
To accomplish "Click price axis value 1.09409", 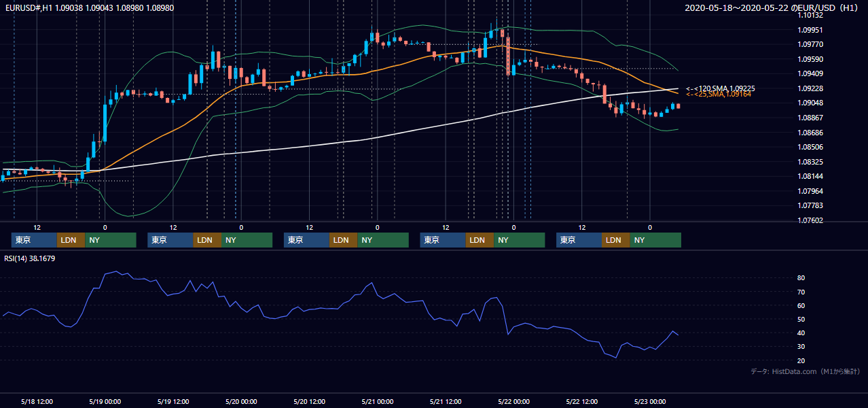I will [x=810, y=73].
